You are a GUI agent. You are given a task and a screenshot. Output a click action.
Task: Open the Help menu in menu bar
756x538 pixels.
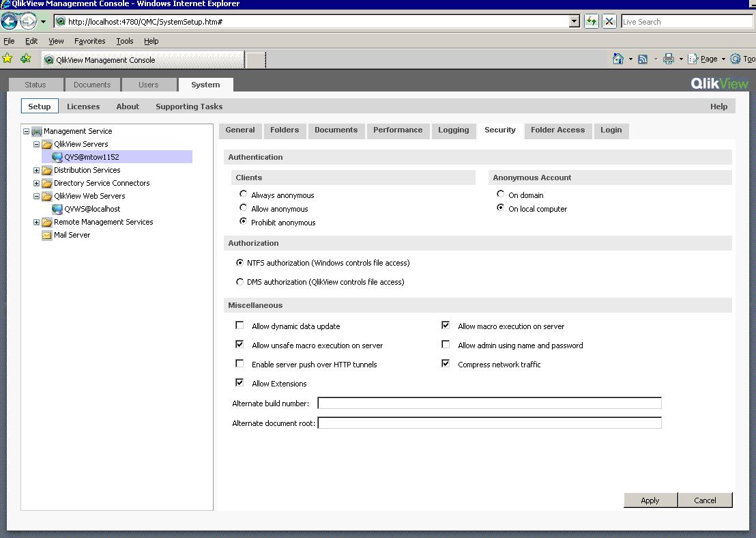tap(151, 41)
